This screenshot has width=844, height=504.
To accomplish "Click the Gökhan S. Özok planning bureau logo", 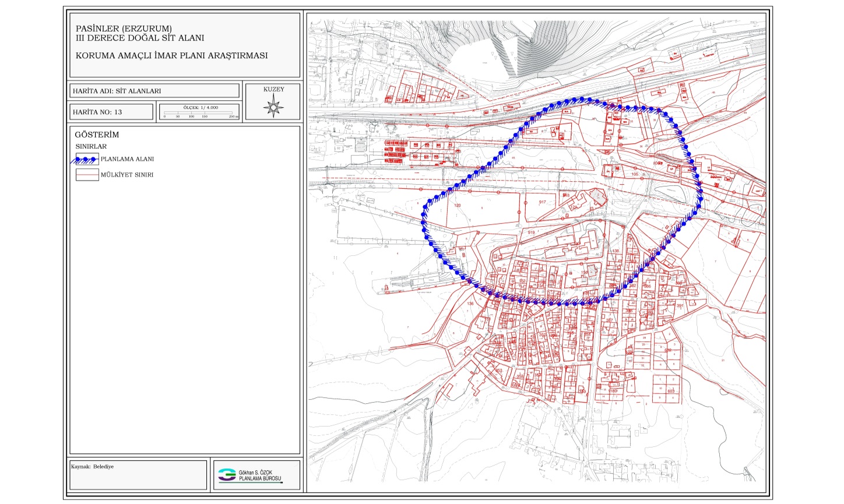I will (x=249, y=475).
